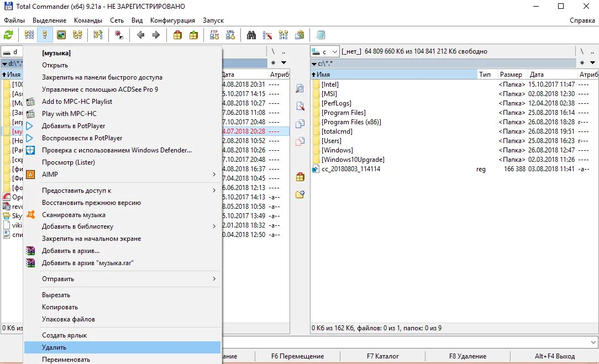Click F8 Удаление button
Image resolution: width=599 pixels, height=364 pixels.
(467, 356)
